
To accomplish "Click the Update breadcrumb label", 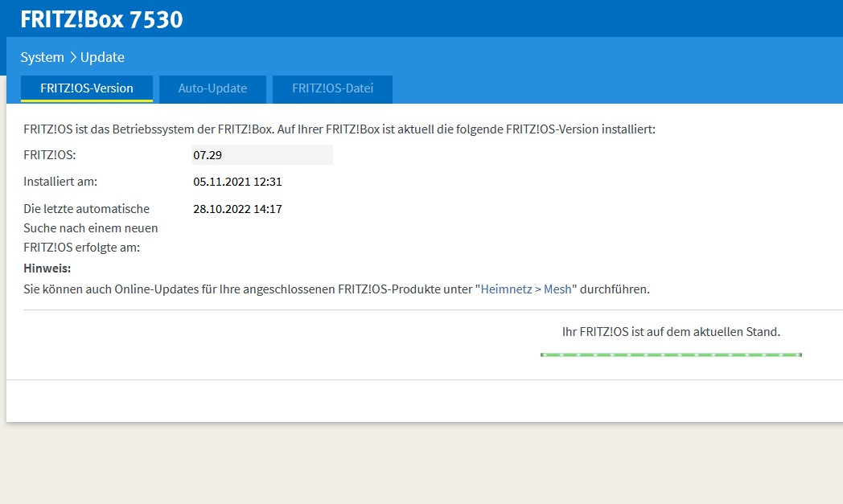I will 102,57.
